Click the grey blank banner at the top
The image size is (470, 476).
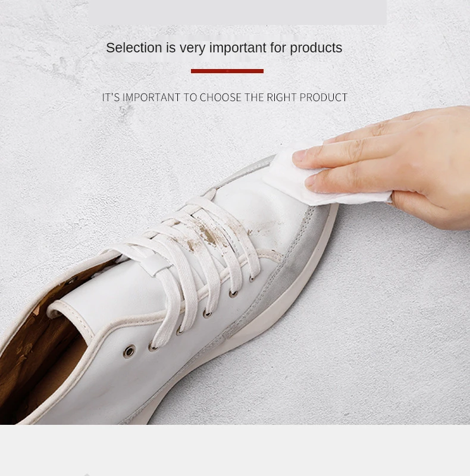237,12
